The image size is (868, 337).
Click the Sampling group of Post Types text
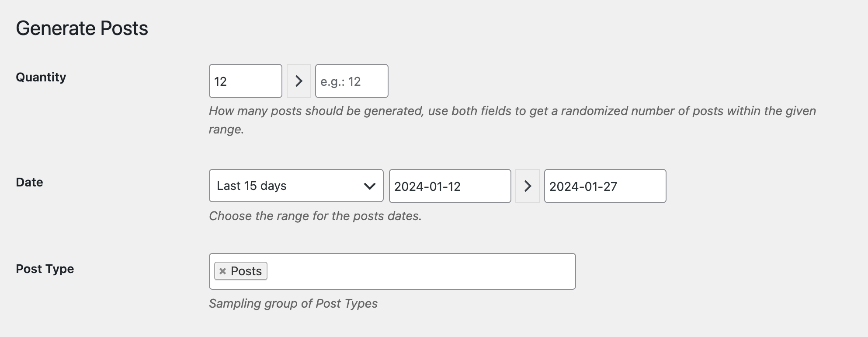(293, 303)
